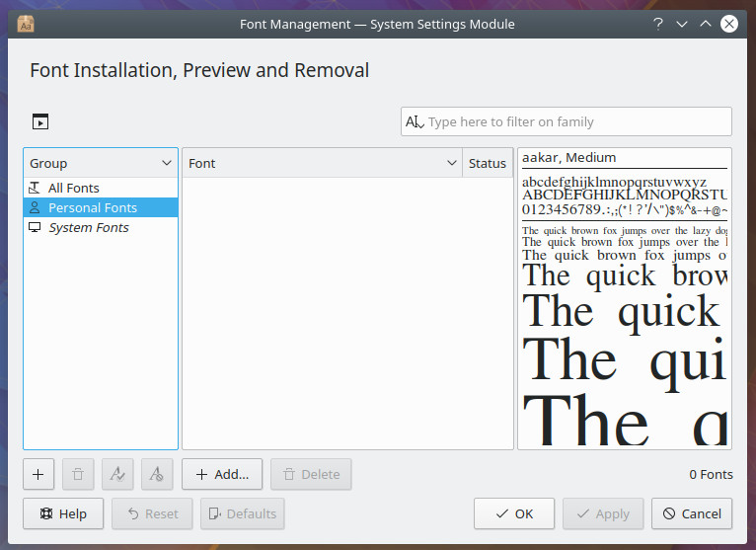Focus the filter on family text field
Image resolution: width=756 pixels, height=550 pixels.
coord(577,121)
